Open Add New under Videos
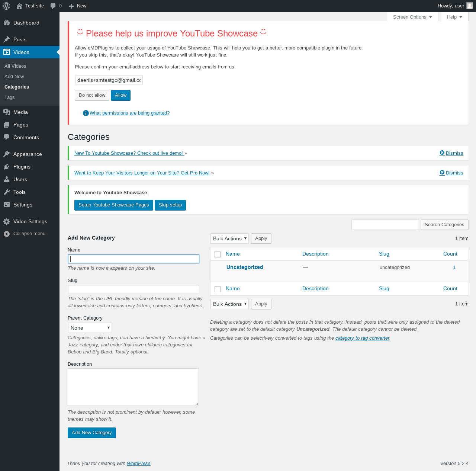Viewport: 476px width, 471px height. 14,77
